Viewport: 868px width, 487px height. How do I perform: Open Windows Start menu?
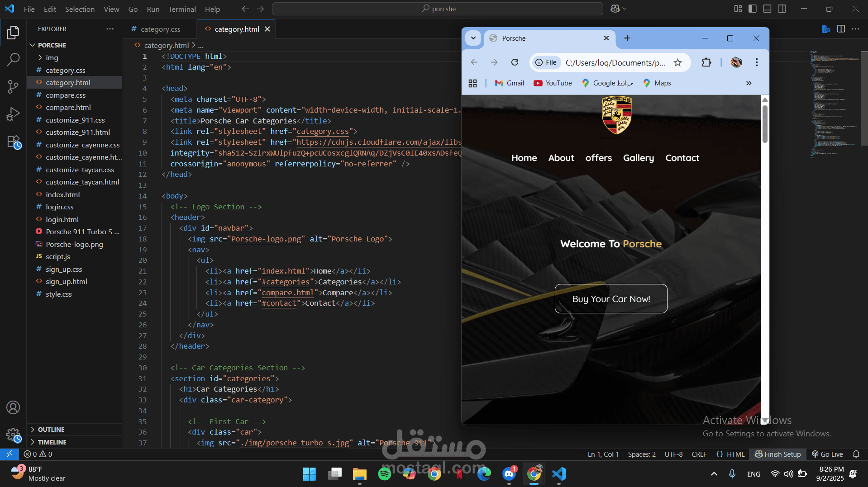coord(309,474)
